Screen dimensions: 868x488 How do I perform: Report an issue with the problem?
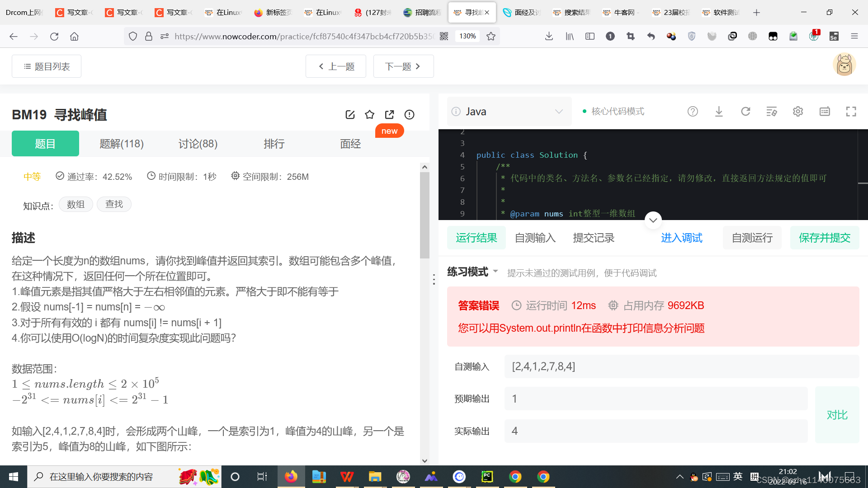409,114
